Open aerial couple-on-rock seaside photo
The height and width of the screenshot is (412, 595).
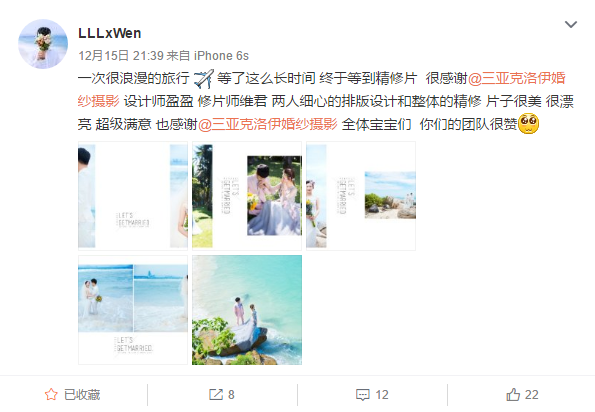247,310
